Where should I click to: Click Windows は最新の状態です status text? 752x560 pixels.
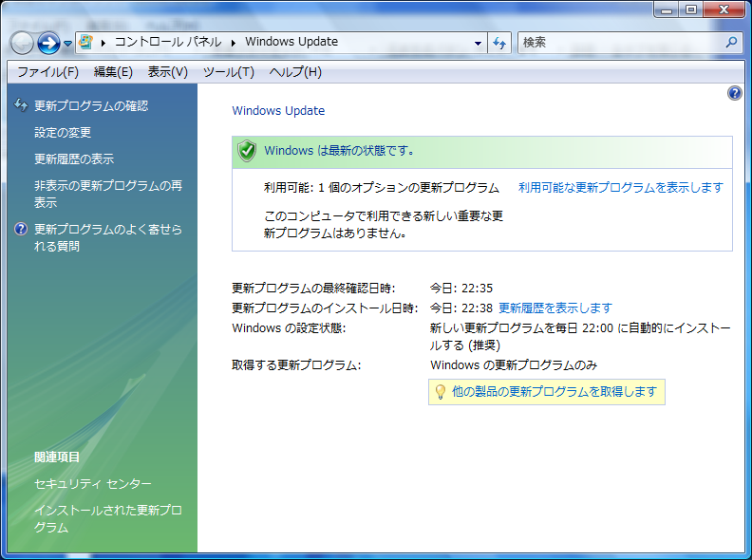(x=339, y=151)
